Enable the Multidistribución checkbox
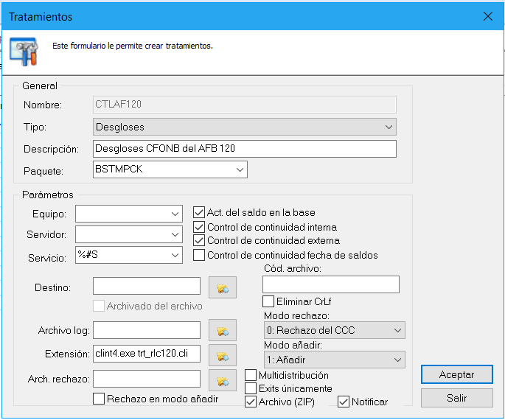Screen dimensions: 505x420 [251, 376]
